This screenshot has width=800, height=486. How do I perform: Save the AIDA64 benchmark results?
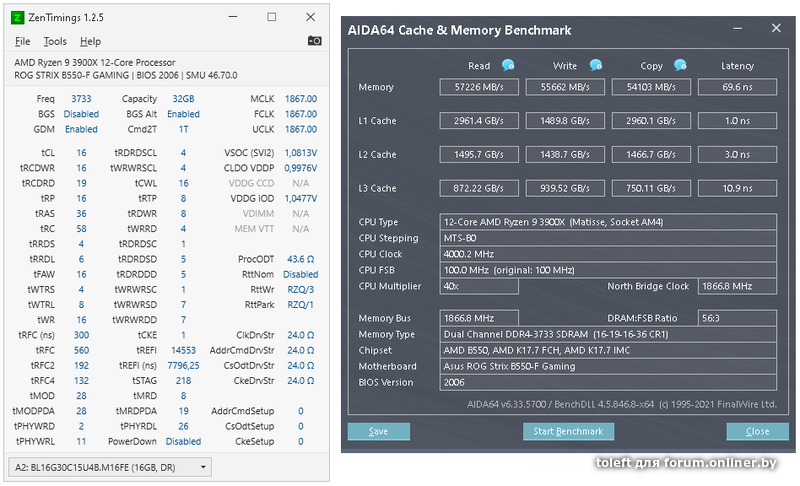(x=378, y=431)
